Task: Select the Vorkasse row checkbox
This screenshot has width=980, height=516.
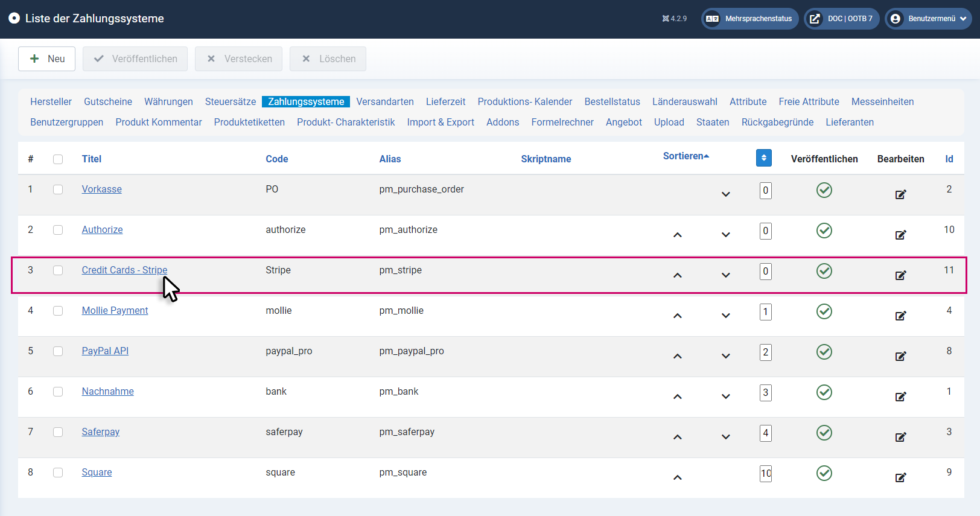Action: [x=58, y=190]
